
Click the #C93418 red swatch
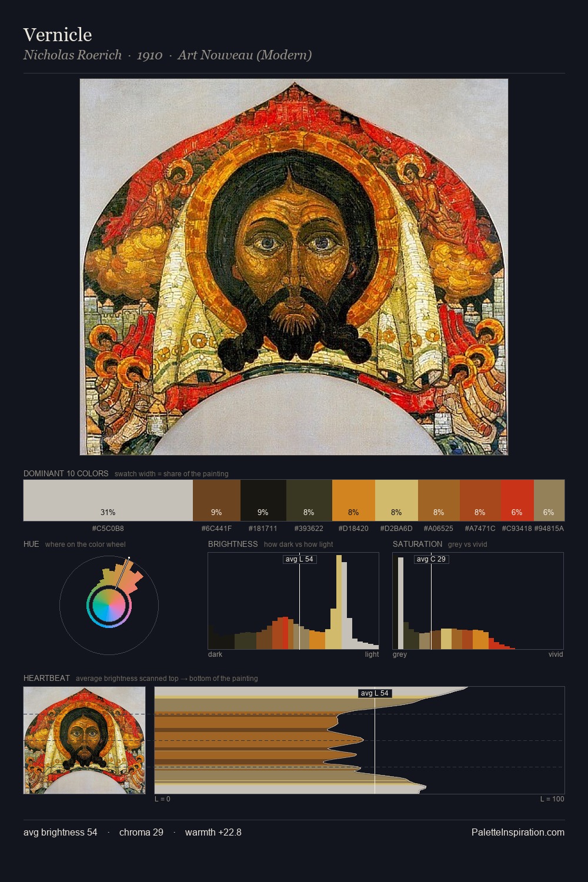pyautogui.click(x=517, y=500)
